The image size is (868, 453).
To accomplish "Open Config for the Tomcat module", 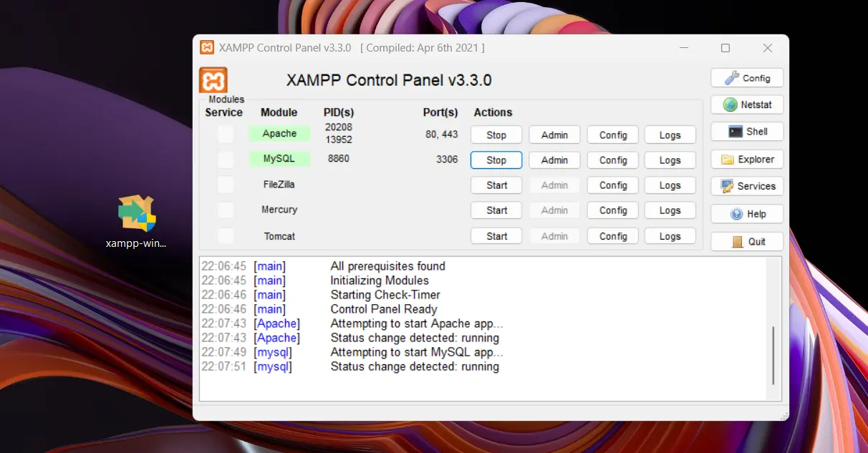I will pos(613,236).
